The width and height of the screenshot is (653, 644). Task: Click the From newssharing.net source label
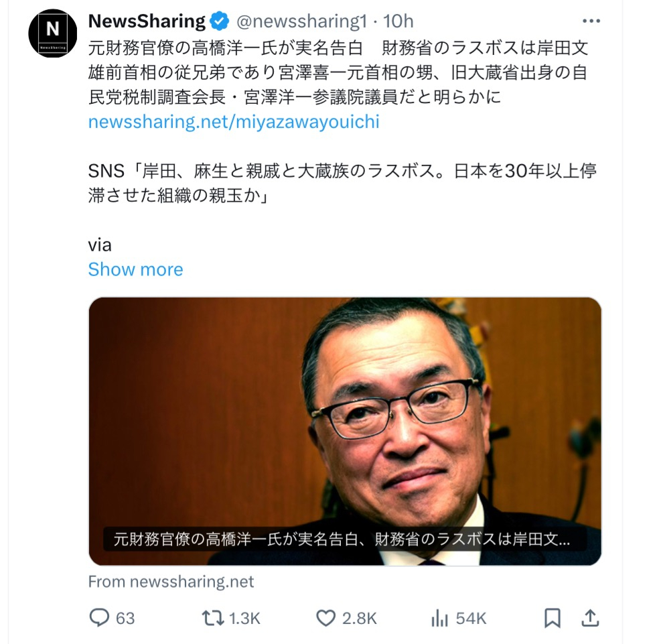(x=171, y=582)
